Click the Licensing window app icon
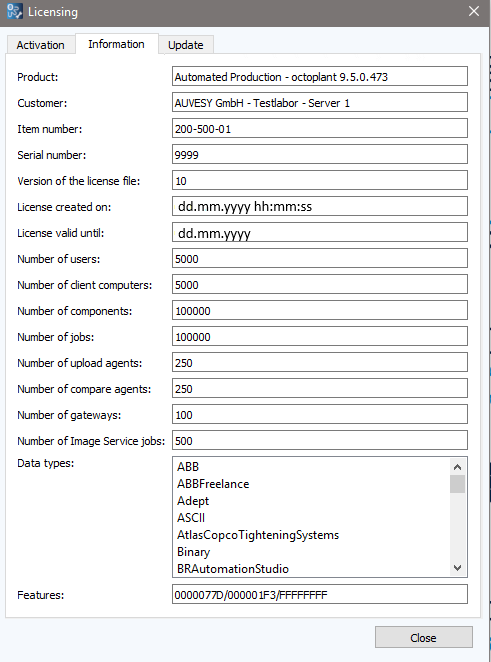The height and width of the screenshot is (662, 491). click(x=14, y=11)
